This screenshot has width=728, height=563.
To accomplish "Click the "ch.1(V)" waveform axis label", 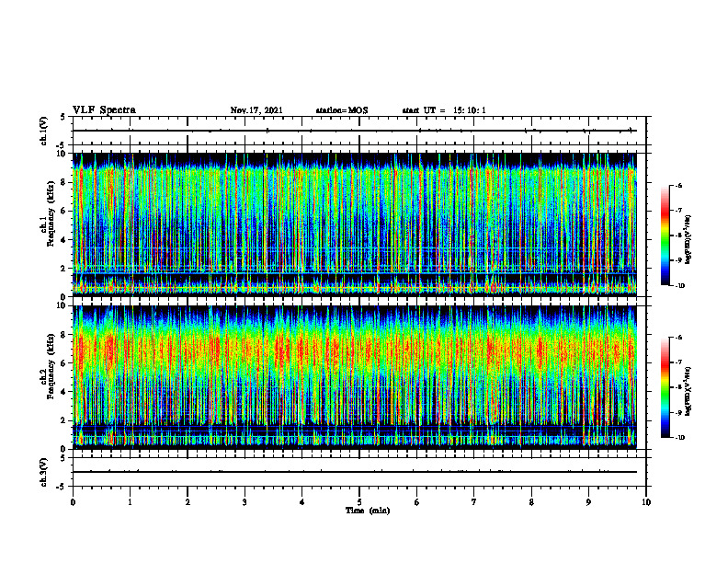I will pyautogui.click(x=43, y=131).
